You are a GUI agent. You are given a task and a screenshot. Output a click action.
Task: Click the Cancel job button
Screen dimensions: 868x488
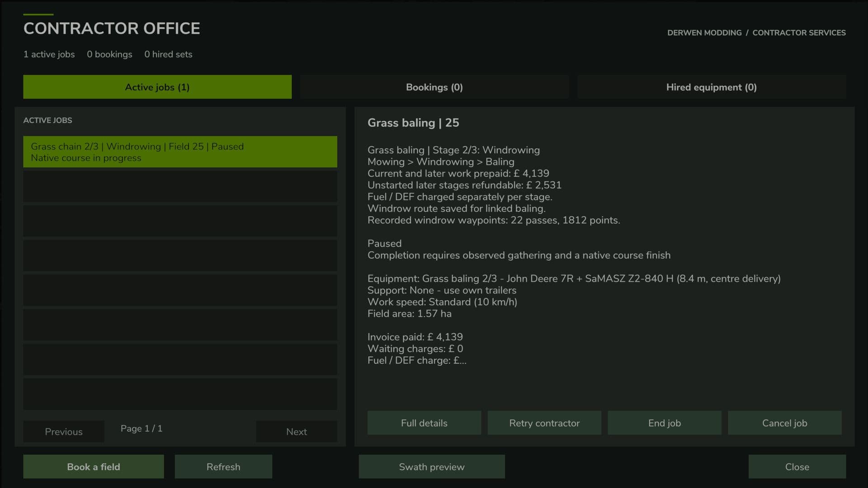[x=784, y=423]
